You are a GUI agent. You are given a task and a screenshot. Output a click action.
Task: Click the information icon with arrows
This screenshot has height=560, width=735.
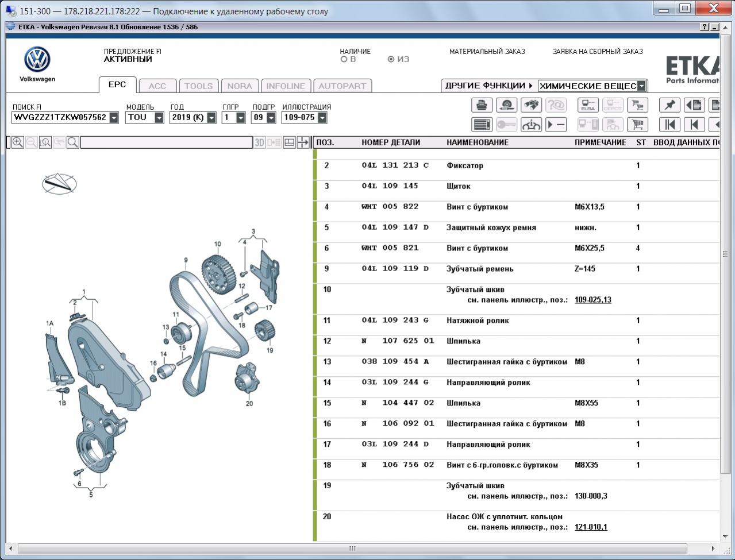click(x=531, y=125)
